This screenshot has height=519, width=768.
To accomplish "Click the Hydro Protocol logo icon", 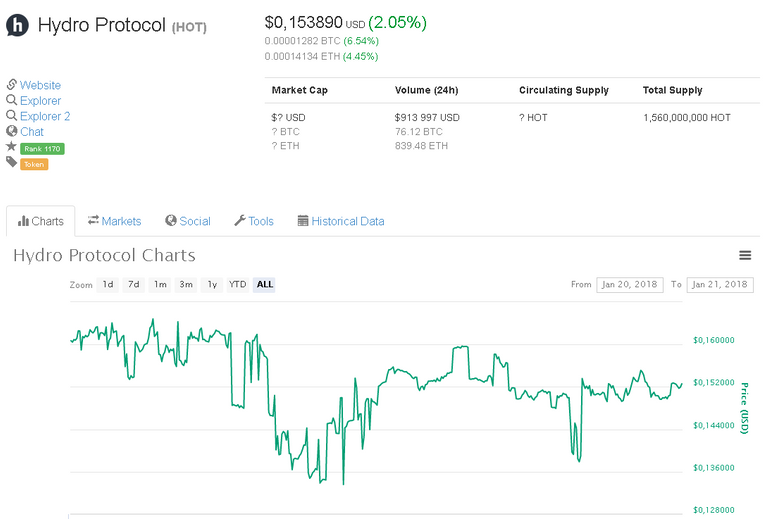I will click(17, 25).
